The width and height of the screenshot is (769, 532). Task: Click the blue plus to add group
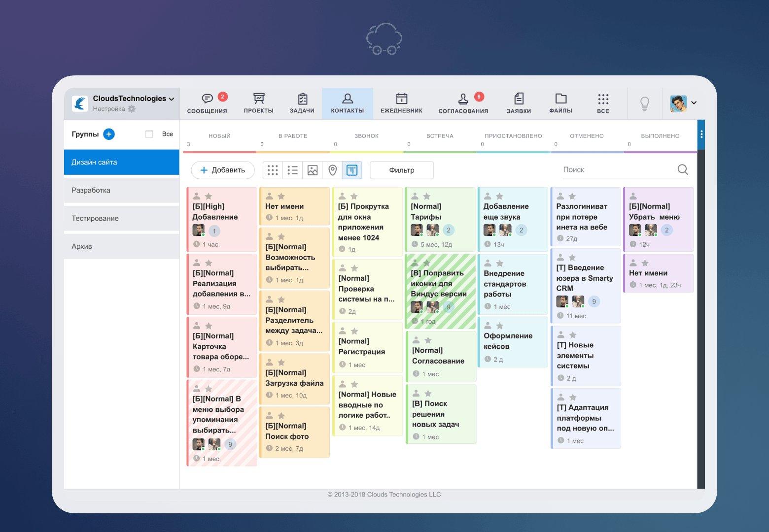[109, 134]
